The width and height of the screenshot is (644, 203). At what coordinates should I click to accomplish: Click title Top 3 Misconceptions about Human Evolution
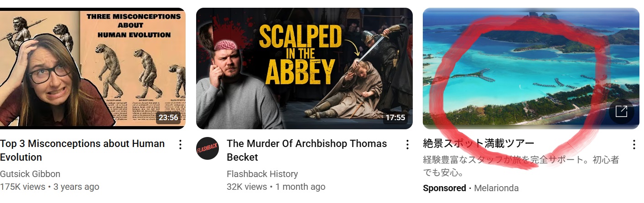(83, 150)
